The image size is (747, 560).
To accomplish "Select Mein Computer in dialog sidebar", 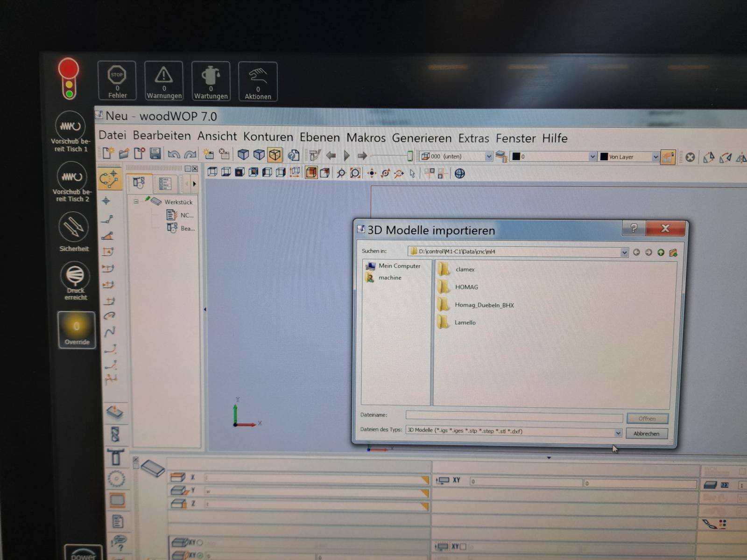I will [394, 266].
